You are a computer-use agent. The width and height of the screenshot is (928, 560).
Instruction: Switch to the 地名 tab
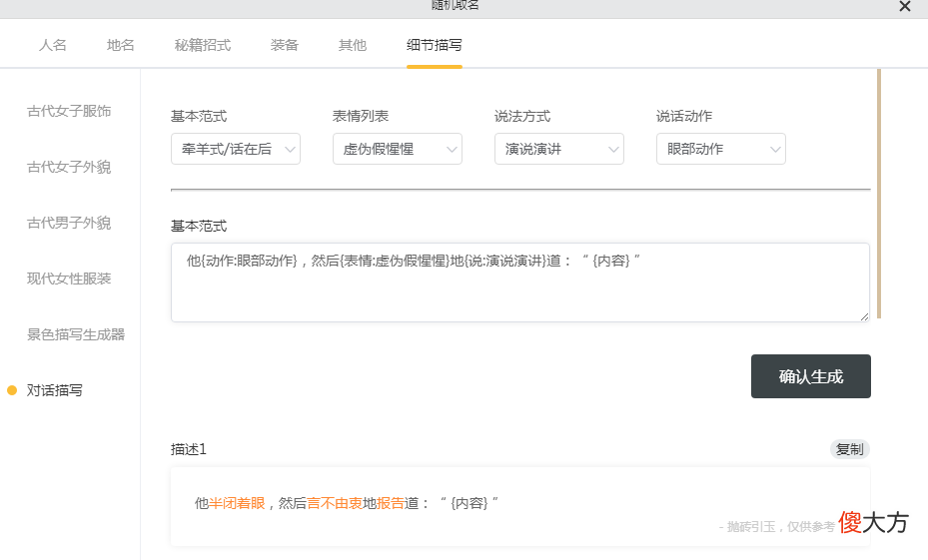click(x=121, y=45)
